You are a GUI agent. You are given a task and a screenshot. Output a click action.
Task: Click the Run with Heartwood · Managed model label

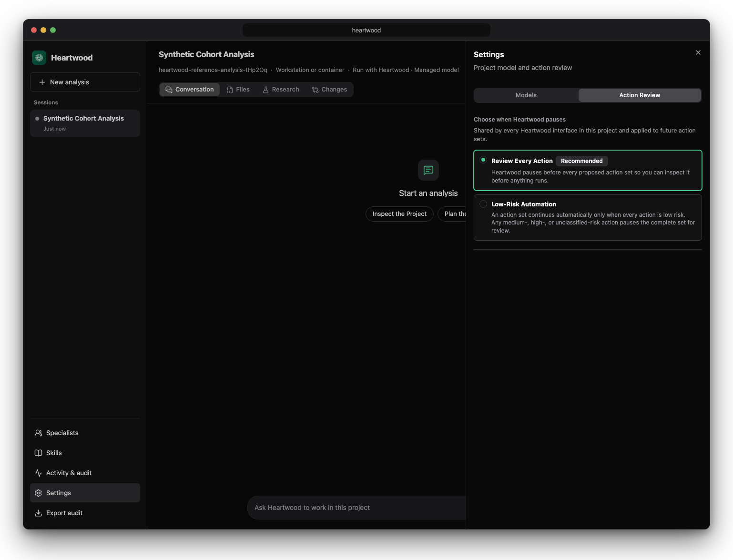pyautogui.click(x=406, y=70)
